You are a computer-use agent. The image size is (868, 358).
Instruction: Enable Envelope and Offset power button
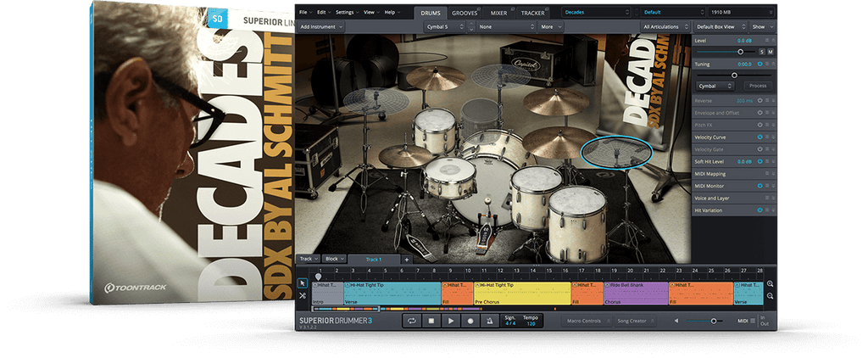(760, 113)
